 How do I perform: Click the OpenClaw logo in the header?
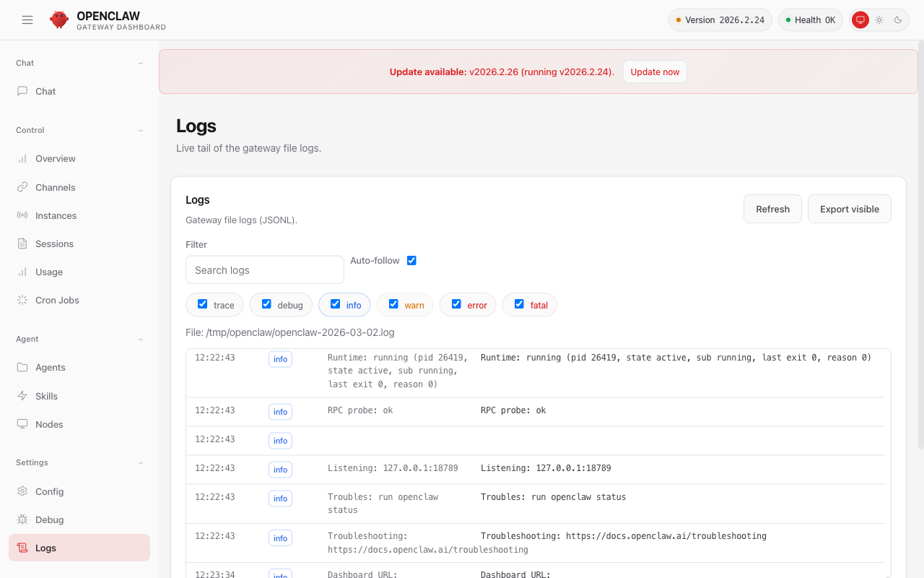point(58,20)
